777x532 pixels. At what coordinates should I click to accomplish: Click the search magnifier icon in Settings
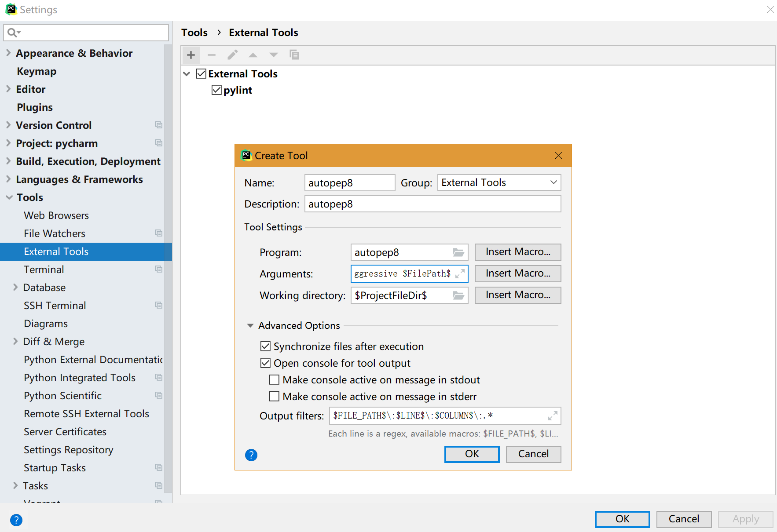point(14,33)
